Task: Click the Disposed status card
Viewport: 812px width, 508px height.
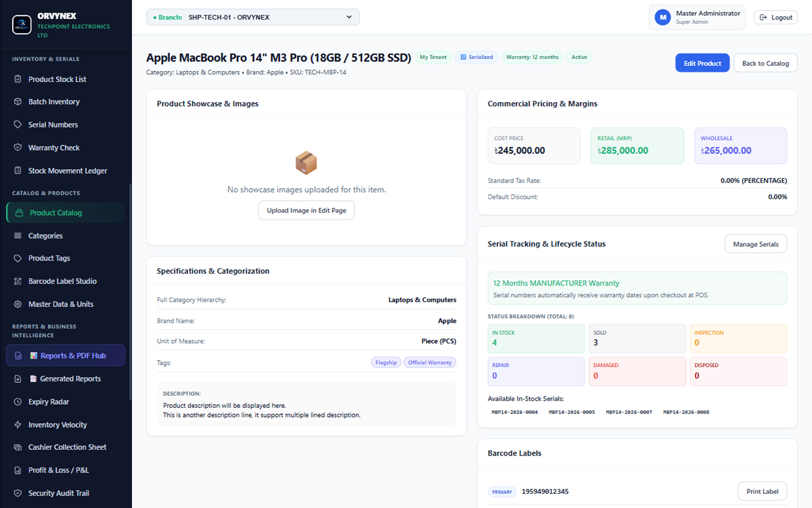Action: click(738, 371)
